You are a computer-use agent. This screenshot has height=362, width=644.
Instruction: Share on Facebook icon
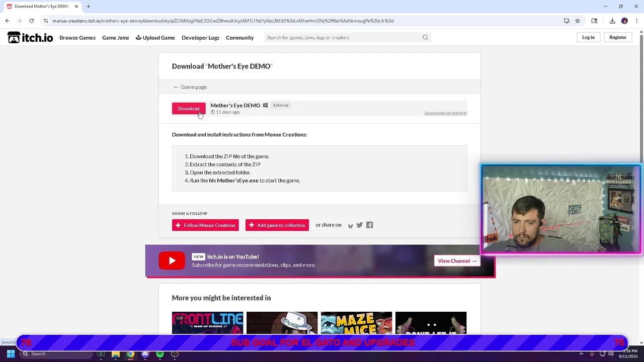(x=370, y=225)
